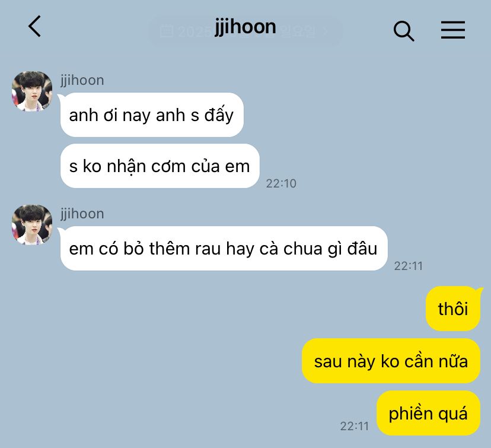This screenshot has height=448, width=491.
Task: Select the yellow 'thôi' bubble
Action: 453,309
